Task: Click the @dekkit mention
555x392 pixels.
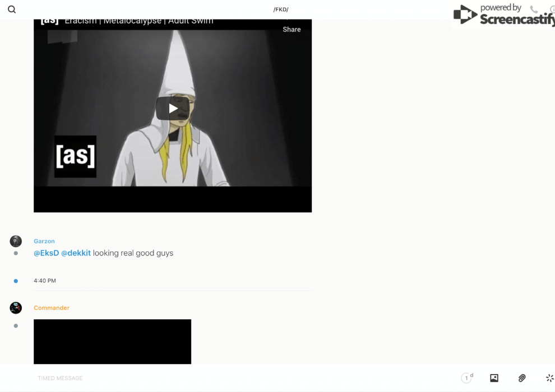Action: (76, 253)
